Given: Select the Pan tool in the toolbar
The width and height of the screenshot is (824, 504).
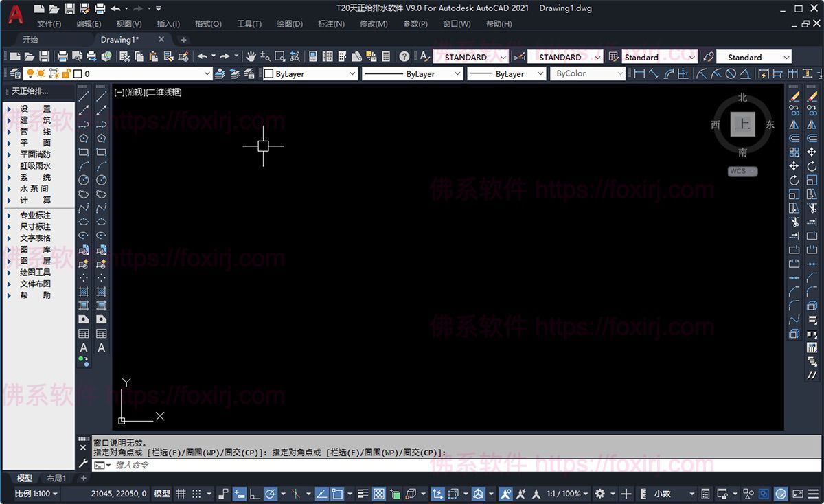Looking at the screenshot, I should click(251, 56).
